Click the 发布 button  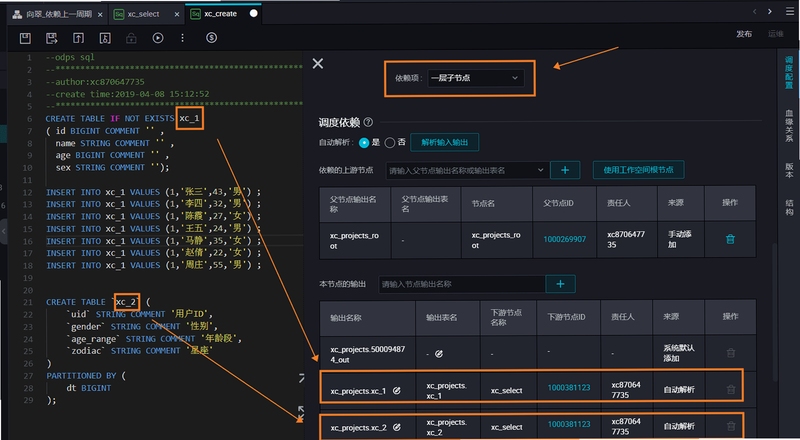coord(744,34)
